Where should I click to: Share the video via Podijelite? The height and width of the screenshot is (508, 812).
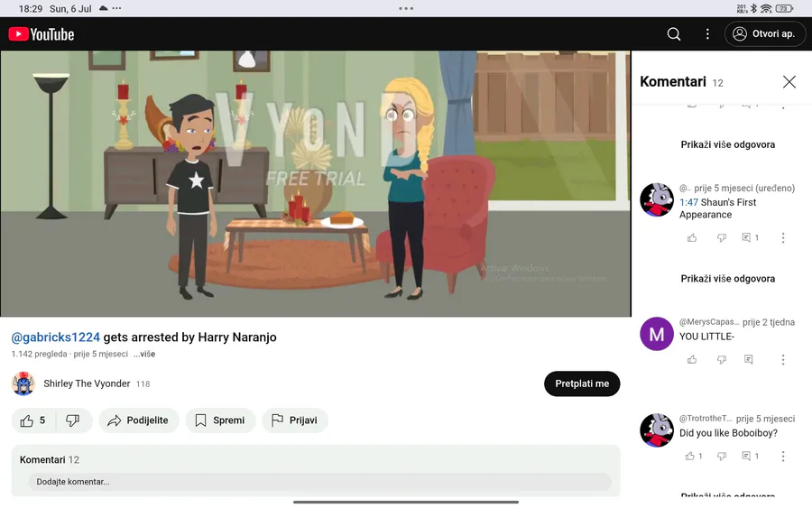tap(138, 420)
